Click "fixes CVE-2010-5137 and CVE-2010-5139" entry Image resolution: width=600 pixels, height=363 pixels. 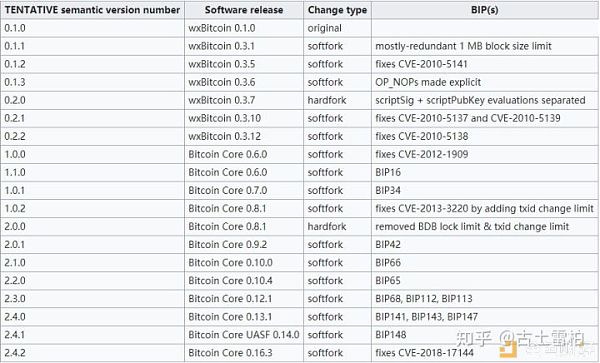[x=468, y=118]
